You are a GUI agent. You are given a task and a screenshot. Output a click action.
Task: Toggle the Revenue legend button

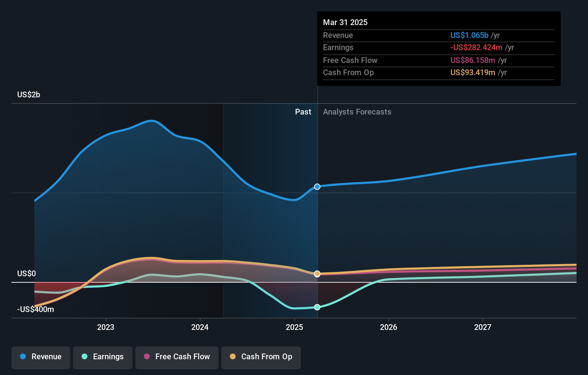41,357
